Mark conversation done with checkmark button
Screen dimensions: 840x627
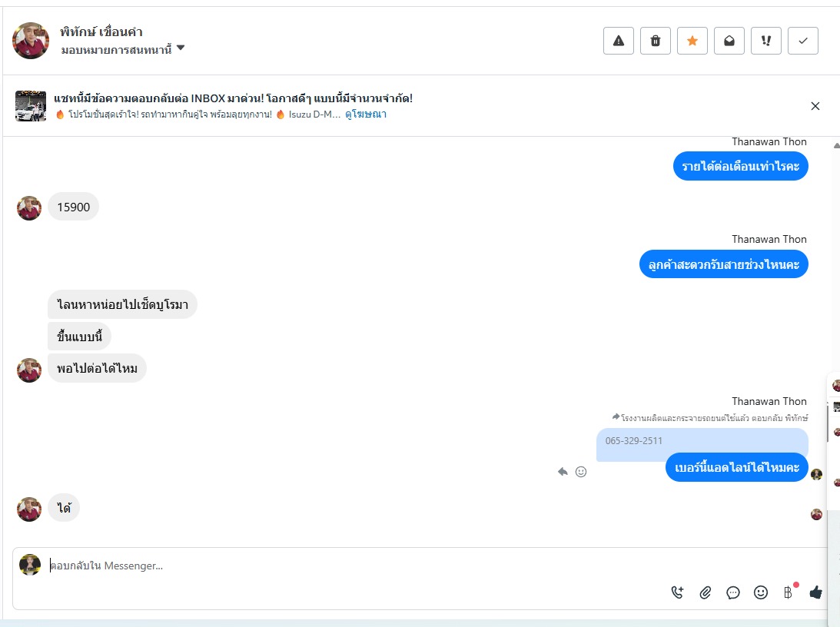[803, 41]
